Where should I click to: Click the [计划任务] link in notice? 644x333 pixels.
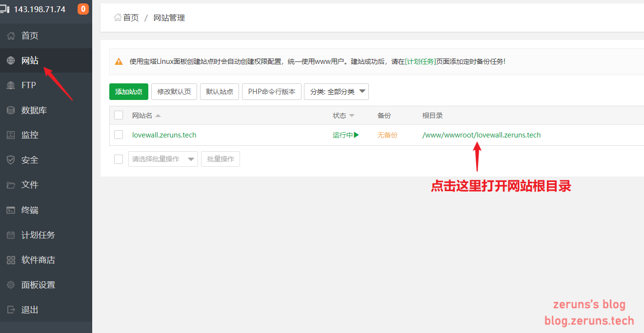click(420, 61)
